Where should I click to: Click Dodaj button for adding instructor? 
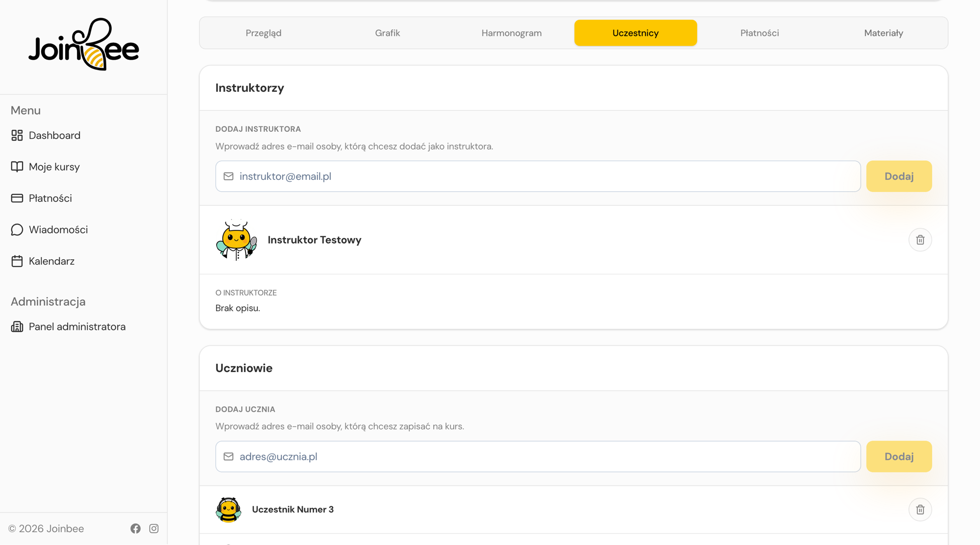click(899, 176)
